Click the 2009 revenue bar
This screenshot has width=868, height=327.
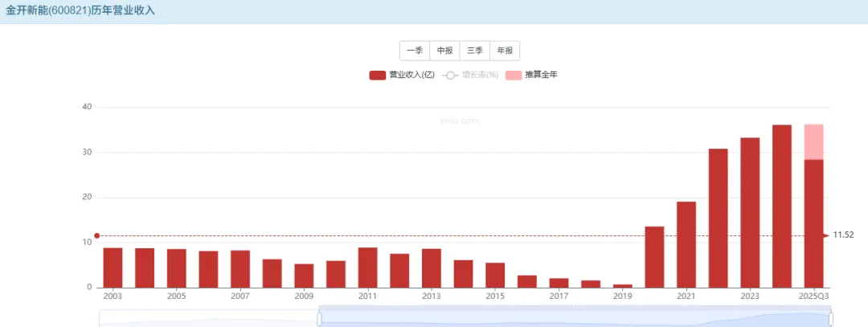(x=304, y=276)
